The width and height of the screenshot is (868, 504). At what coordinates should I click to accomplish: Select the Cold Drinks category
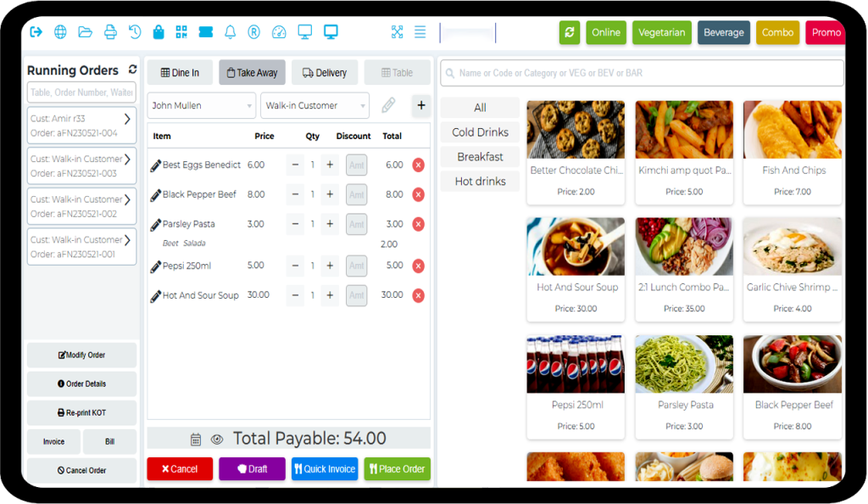480,132
